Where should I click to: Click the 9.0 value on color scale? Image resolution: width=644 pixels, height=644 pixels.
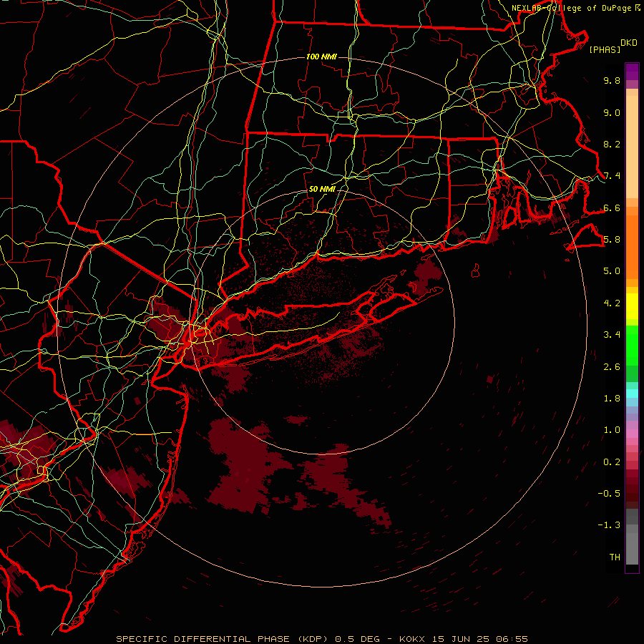coord(612,112)
